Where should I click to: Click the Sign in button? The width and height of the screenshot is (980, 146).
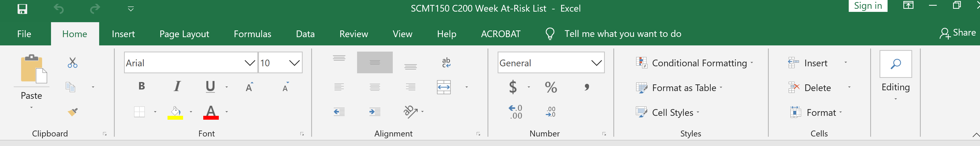(x=868, y=6)
